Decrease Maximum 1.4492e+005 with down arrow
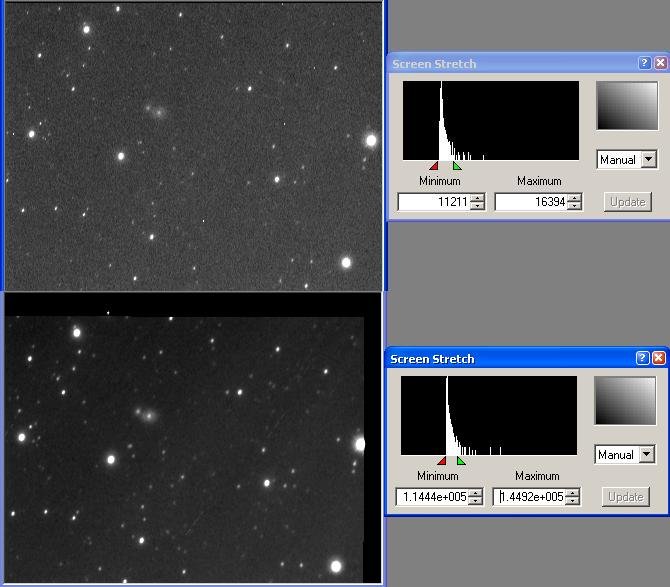 572,501
